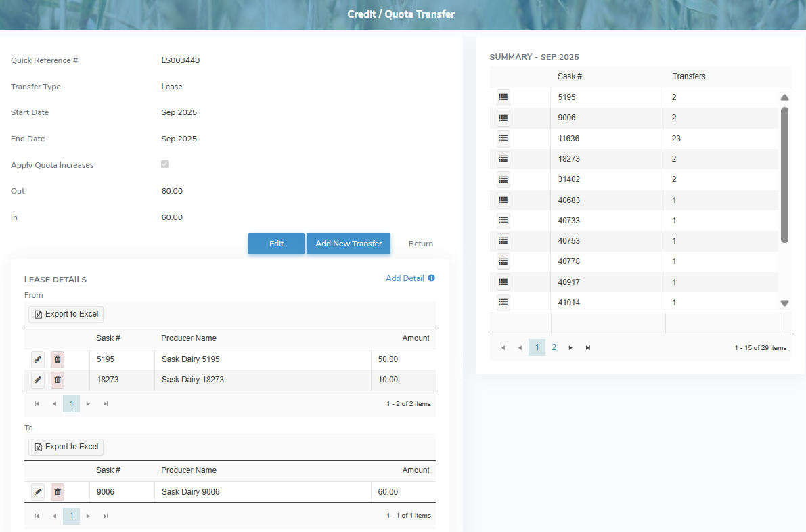The height and width of the screenshot is (532, 806).
Task: Click delete trash icon for Sask 18273 row
Action: 58,380
